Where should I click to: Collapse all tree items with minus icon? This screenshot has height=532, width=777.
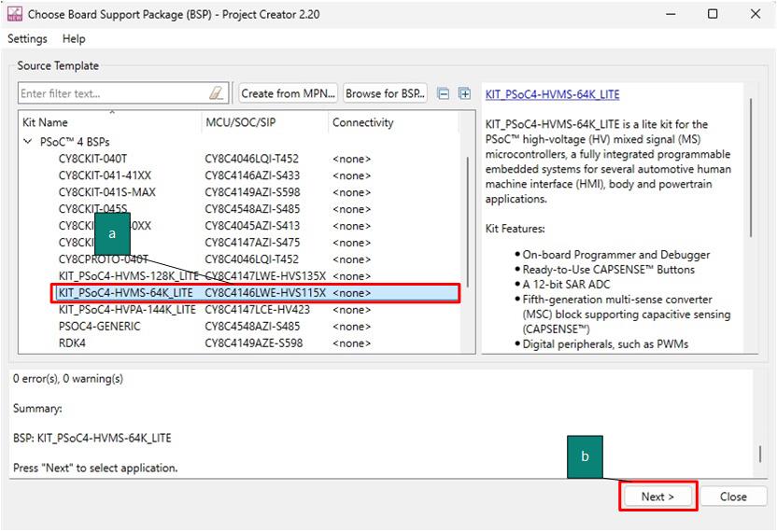[444, 93]
